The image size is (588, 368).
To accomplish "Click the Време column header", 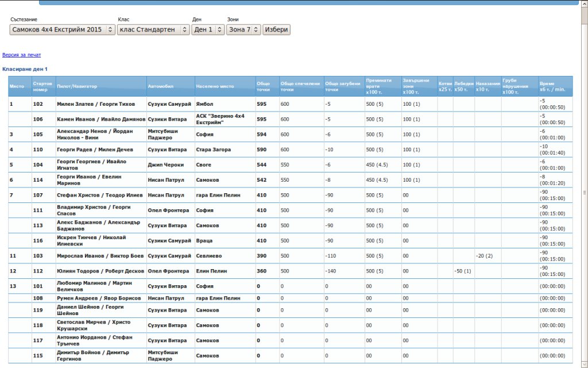I will click(552, 86).
